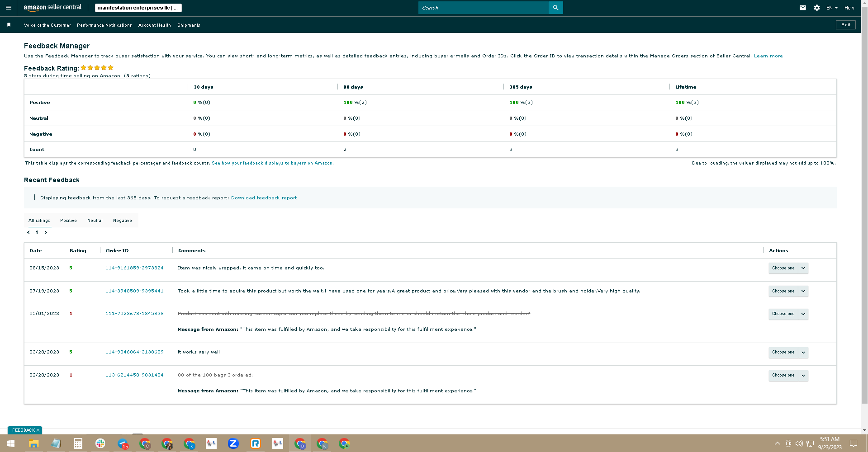Open order 111-7023678-1845838
868x452 pixels.
tap(134, 314)
